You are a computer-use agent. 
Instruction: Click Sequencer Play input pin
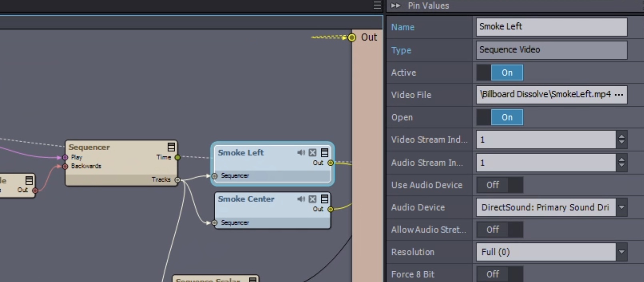[65, 157]
